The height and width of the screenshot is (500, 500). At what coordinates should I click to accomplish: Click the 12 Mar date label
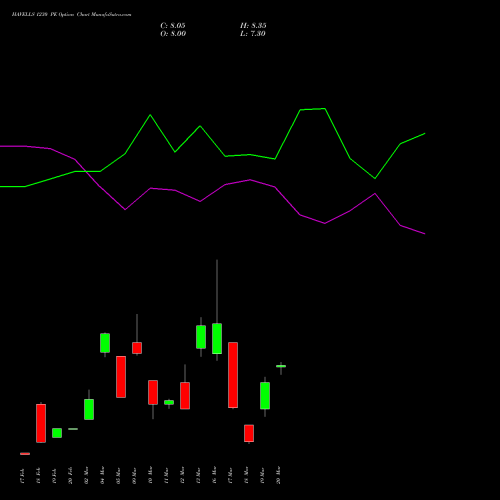point(182,475)
